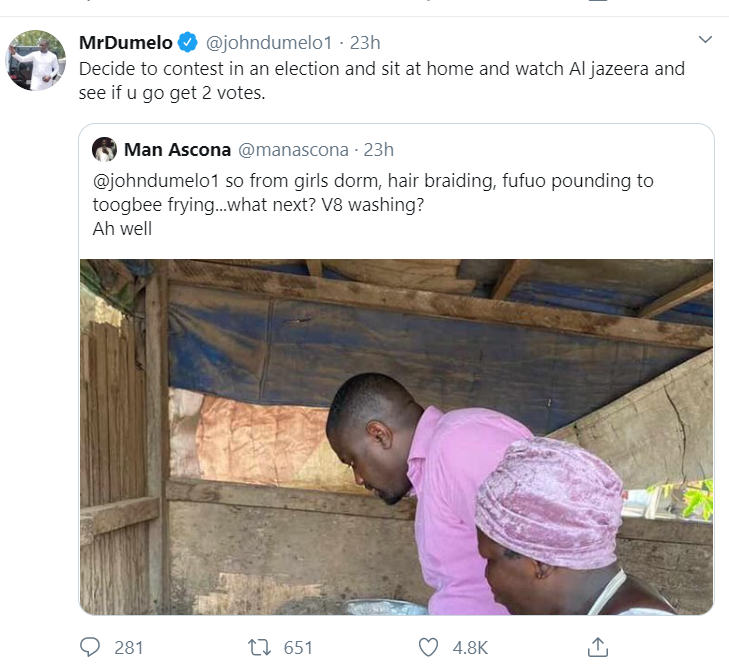The width and height of the screenshot is (729, 671).
Task: Open the share tweet icon
Action: pos(597,646)
